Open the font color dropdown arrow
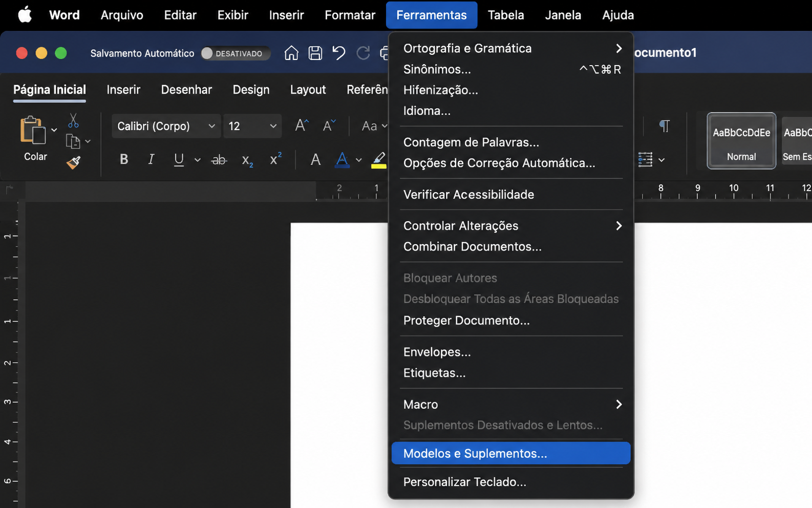Viewport: 812px width, 508px height. 359,160
